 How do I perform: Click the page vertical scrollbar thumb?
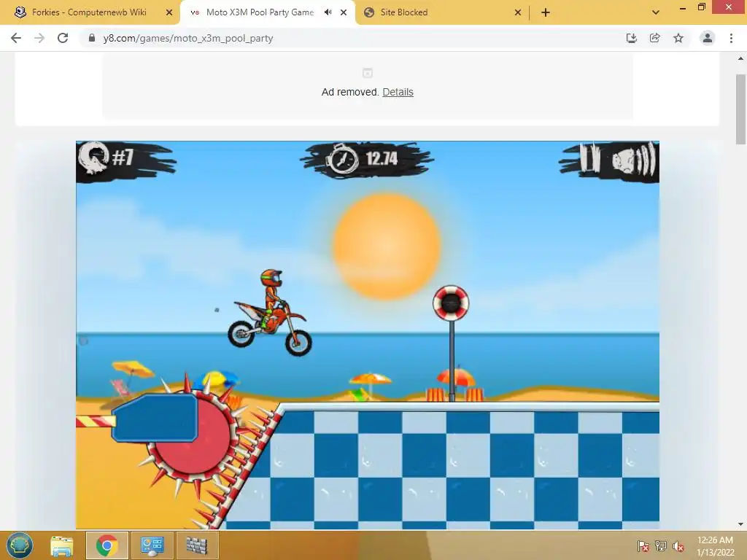click(x=740, y=109)
